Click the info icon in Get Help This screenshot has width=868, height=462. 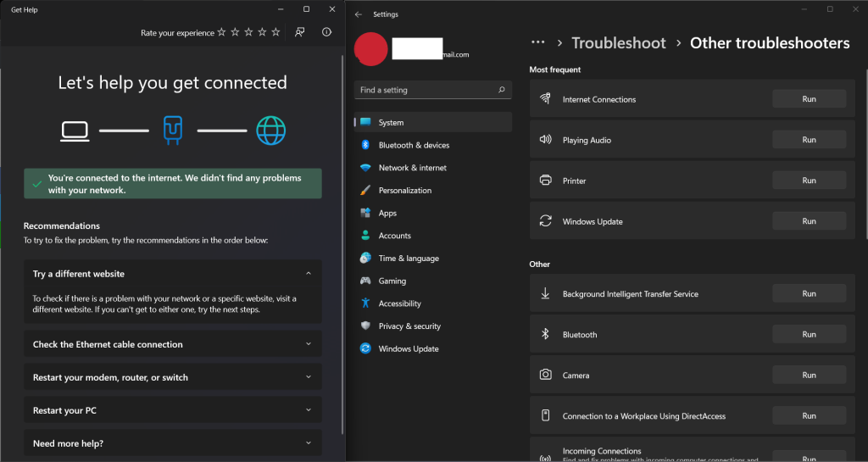pyautogui.click(x=326, y=32)
